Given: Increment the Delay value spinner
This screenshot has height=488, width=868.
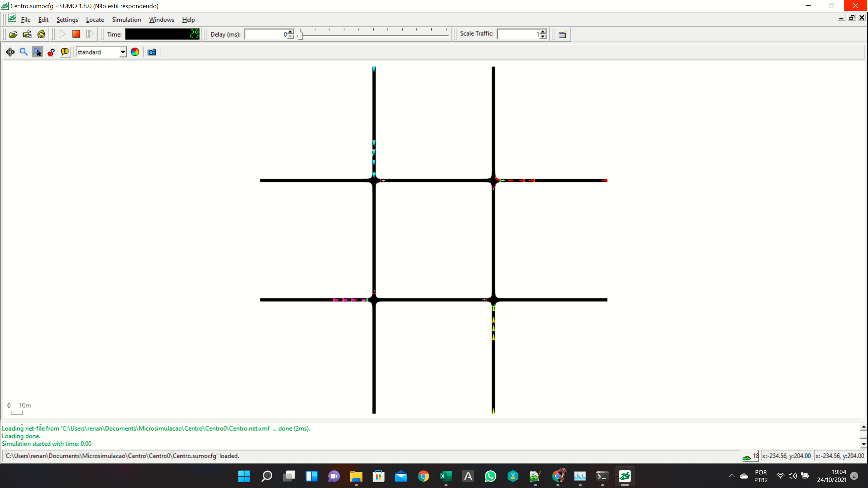Looking at the screenshot, I should click(290, 32).
